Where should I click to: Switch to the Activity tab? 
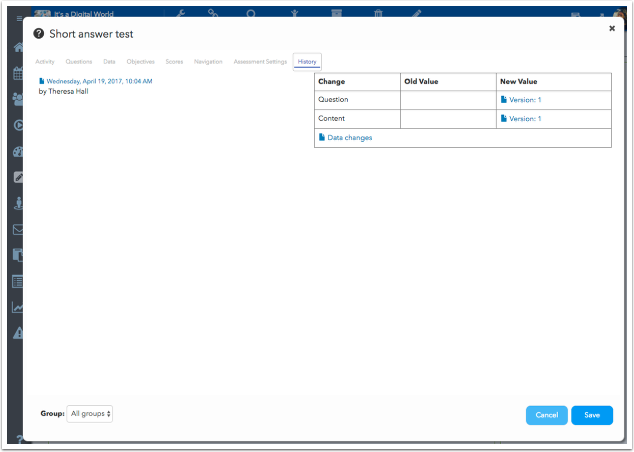pos(44,62)
